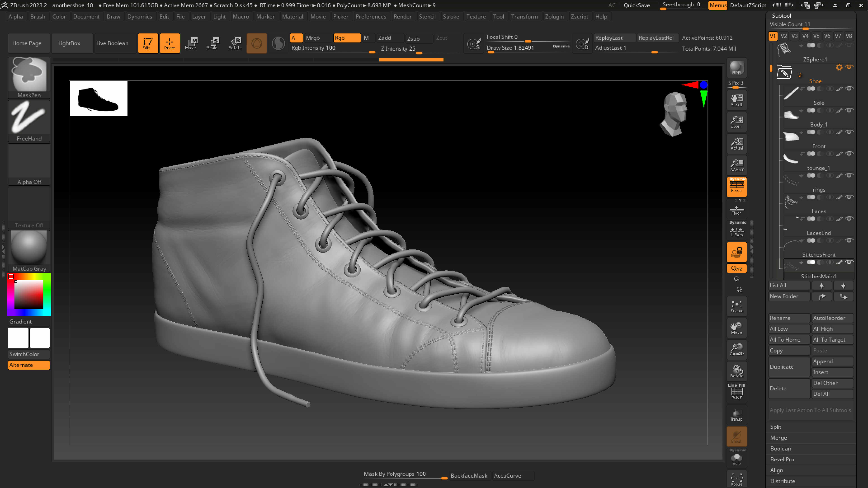Activate Local Symmetry (L.Sym)
Image resolution: width=868 pixels, height=488 pixels.
pyautogui.click(x=737, y=231)
